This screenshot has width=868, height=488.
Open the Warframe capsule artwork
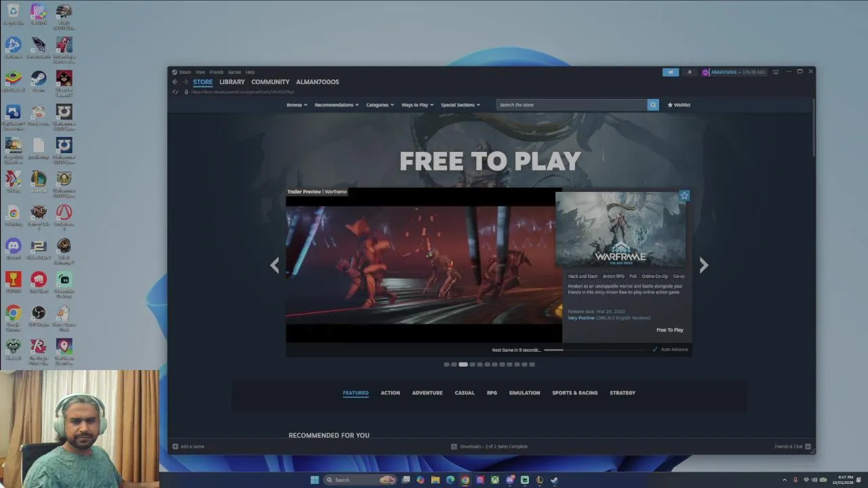pos(620,229)
